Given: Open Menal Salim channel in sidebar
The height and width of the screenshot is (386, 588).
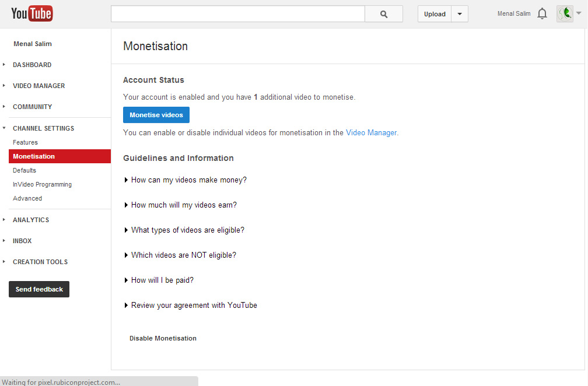Looking at the screenshot, I should click(x=33, y=44).
